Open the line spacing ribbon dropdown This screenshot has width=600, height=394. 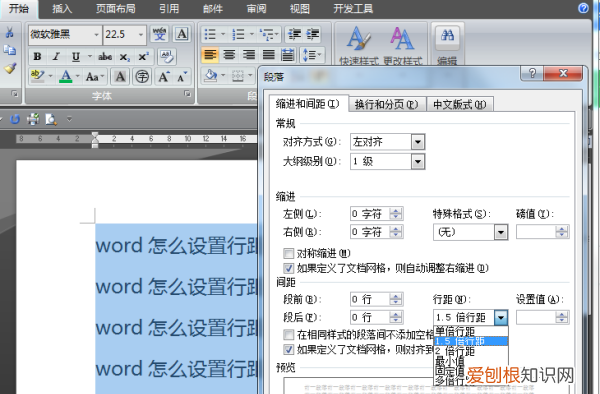click(313, 55)
